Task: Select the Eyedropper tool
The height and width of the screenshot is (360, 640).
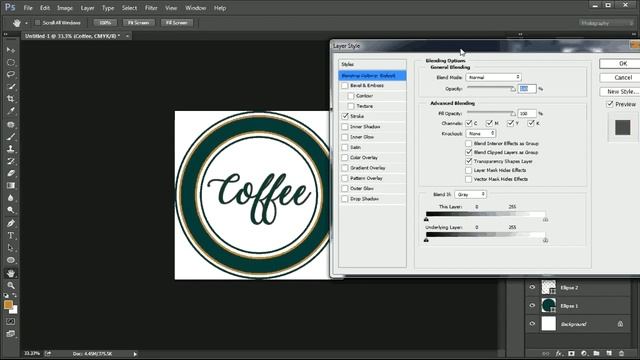Action: tap(11, 111)
